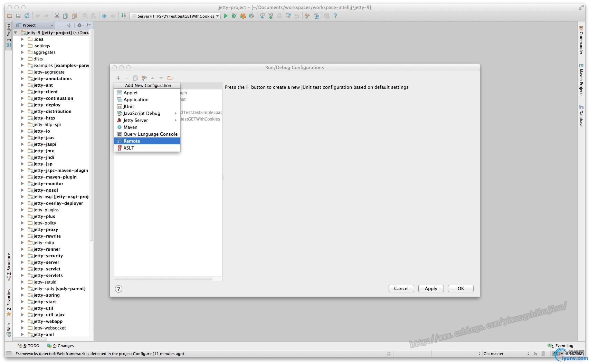The width and height of the screenshot is (590, 364).
Task: Click the Debug bug icon
Action: 234,16
